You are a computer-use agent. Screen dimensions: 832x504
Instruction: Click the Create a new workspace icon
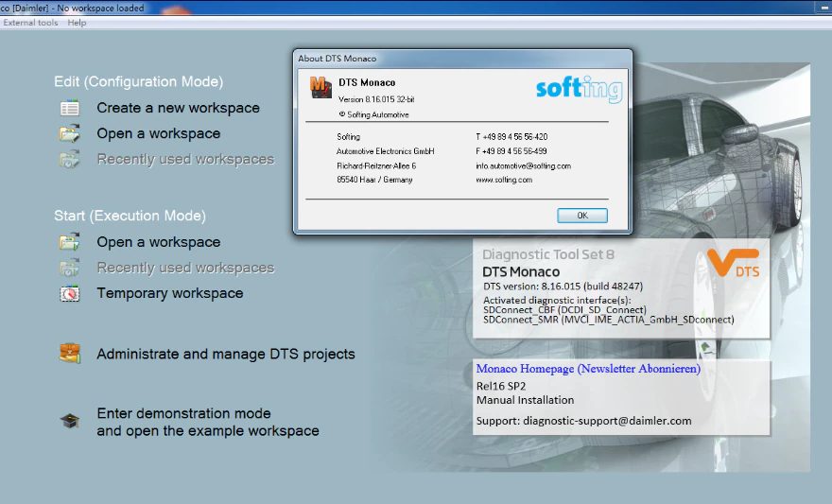coord(70,108)
